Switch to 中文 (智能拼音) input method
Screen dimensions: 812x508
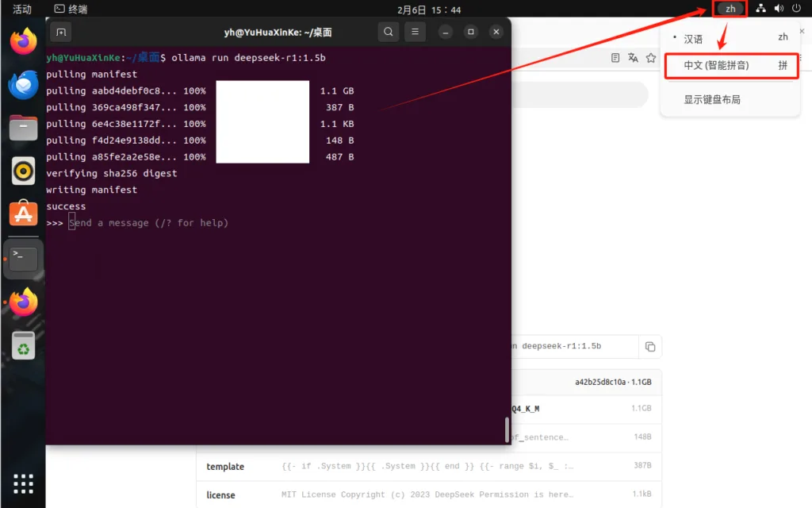(730, 66)
